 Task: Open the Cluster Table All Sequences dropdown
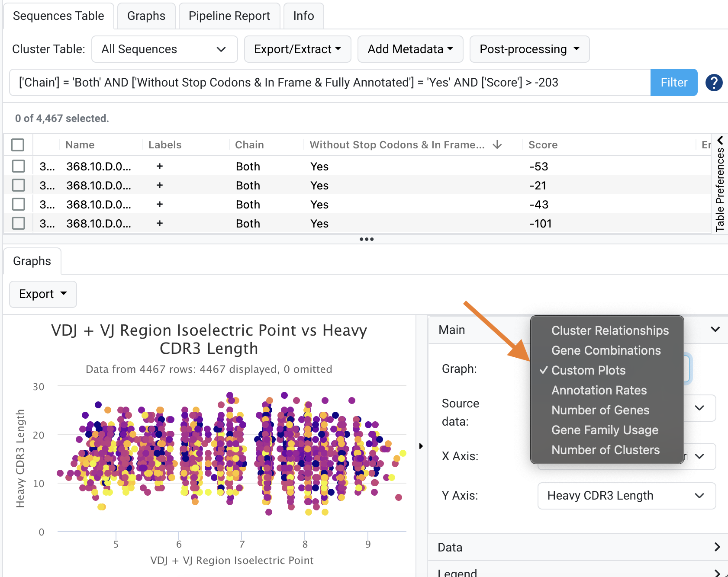pyautogui.click(x=164, y=49)
